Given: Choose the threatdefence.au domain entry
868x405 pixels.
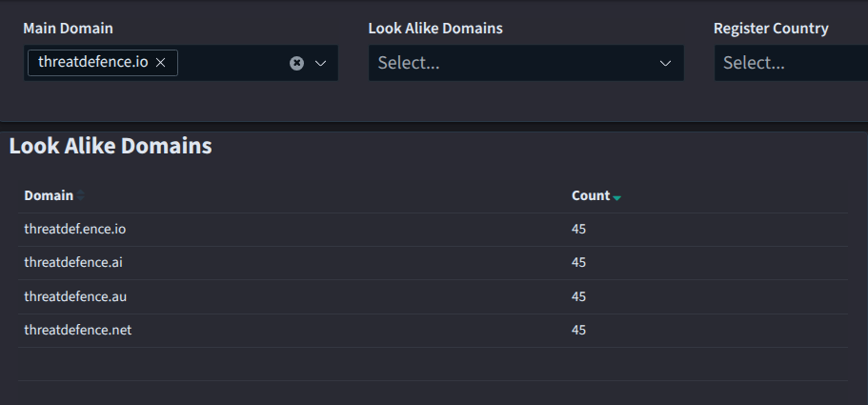Looking at the screenshot, I should (74, 296).
